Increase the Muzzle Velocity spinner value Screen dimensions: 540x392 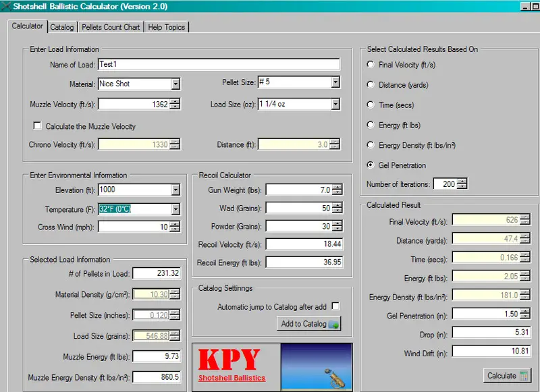(x=175, y=102)
